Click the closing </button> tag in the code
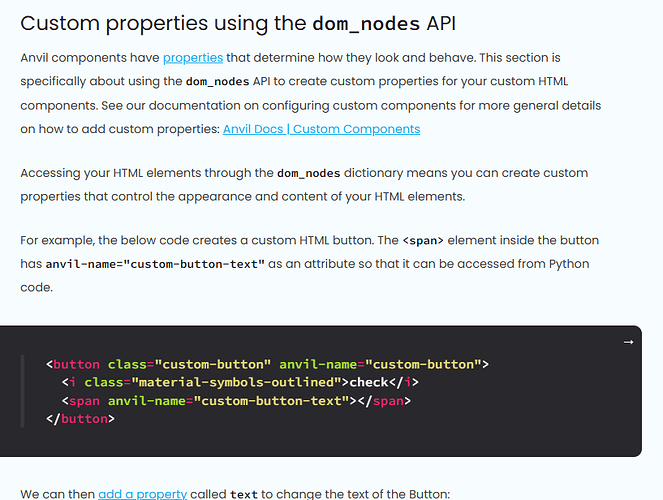This screenshot has width=663, height=500. coord(80,419)
